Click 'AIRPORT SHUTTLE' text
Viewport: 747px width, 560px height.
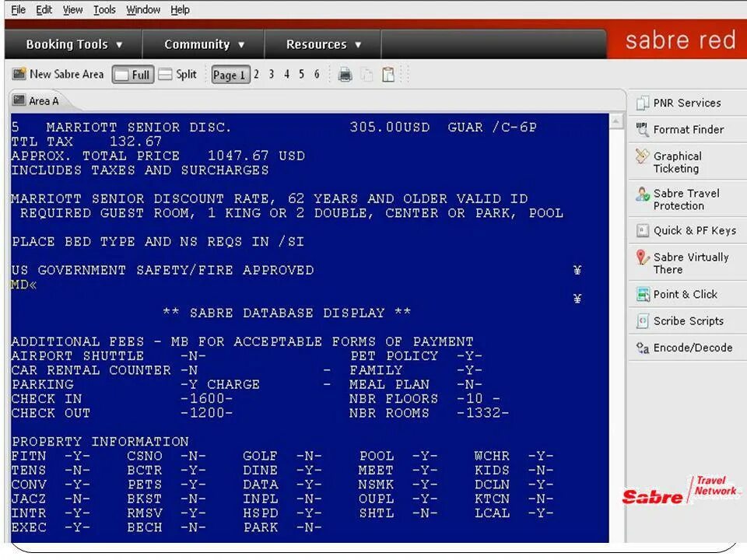(78, 355)
